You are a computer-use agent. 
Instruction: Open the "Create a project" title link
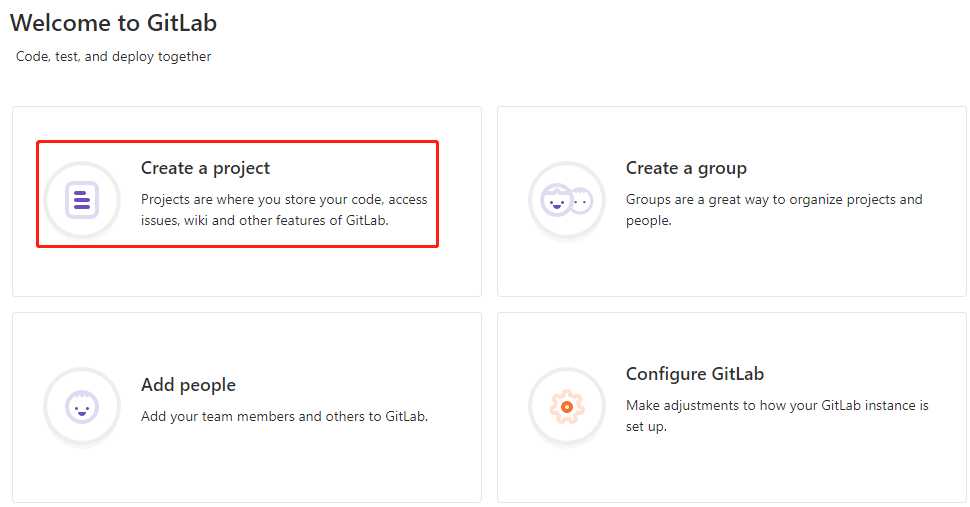[205, 168]
